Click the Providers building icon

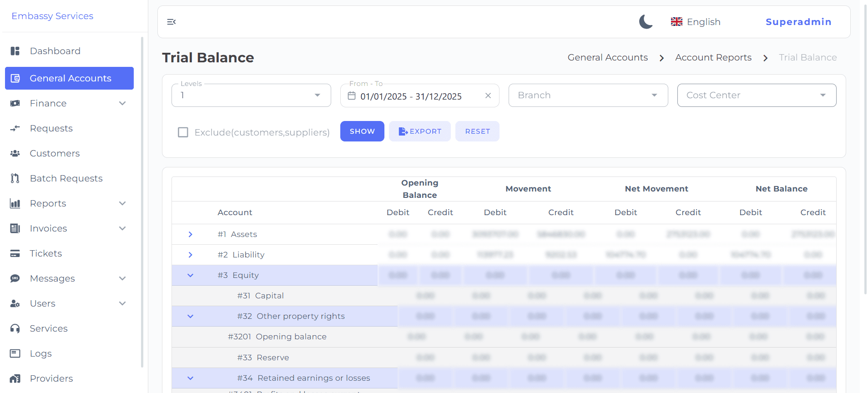click(x=15, y=378)
